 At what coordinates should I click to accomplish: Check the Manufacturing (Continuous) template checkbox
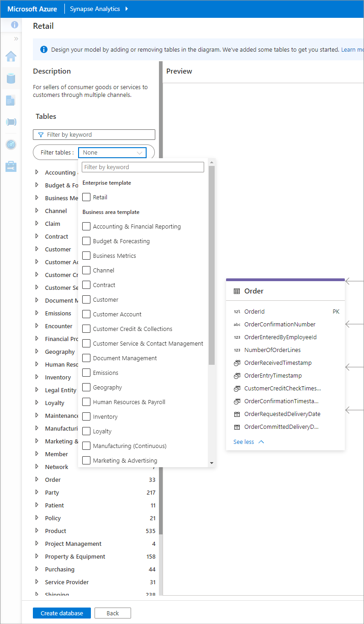tap(85, 446)
